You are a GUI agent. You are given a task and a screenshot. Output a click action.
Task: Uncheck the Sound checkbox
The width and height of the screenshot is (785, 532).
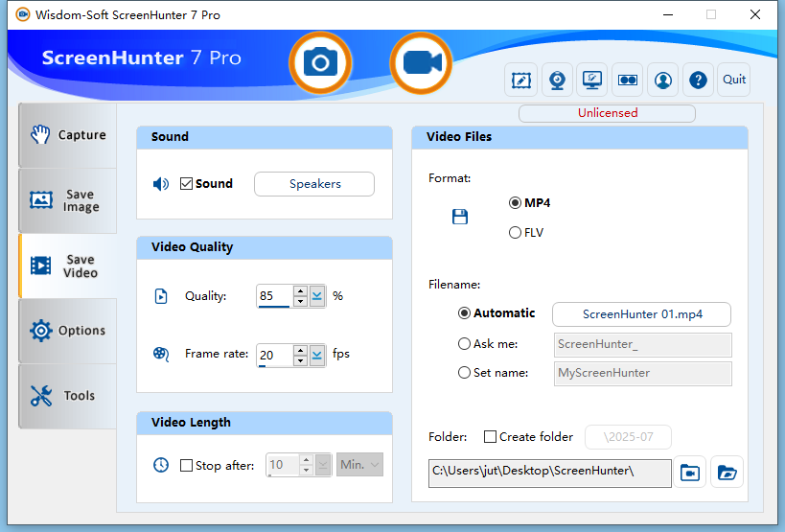(186, 184)
